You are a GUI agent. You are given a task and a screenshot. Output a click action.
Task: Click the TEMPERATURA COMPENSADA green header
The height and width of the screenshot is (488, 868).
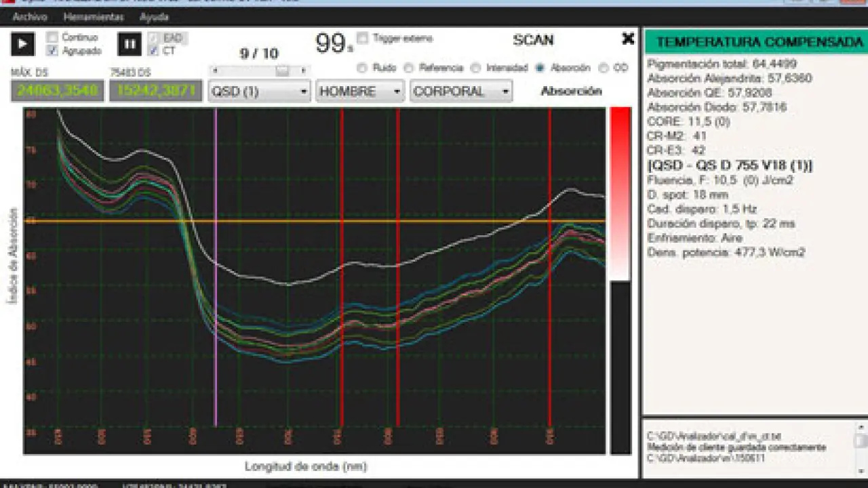[x=755, y=42]
